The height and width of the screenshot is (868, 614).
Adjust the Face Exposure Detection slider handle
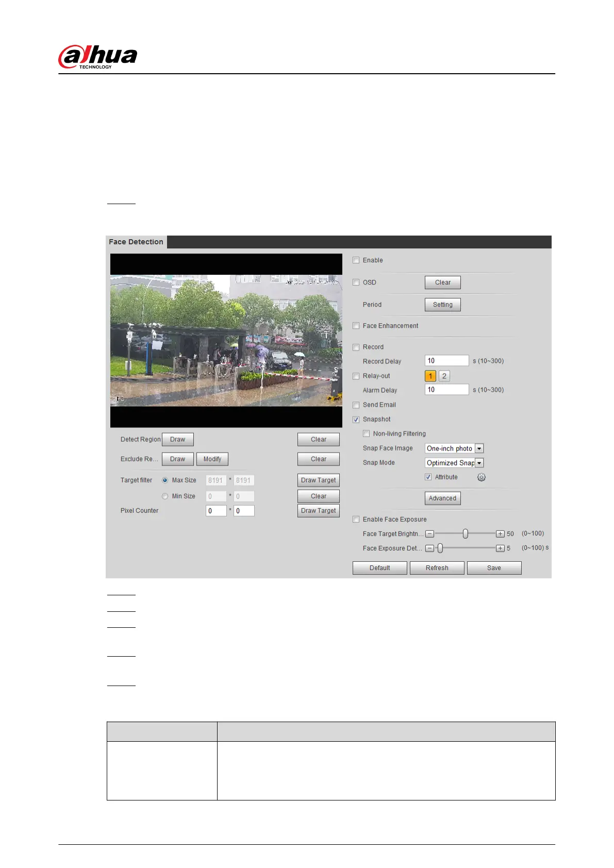coord(440,548)
